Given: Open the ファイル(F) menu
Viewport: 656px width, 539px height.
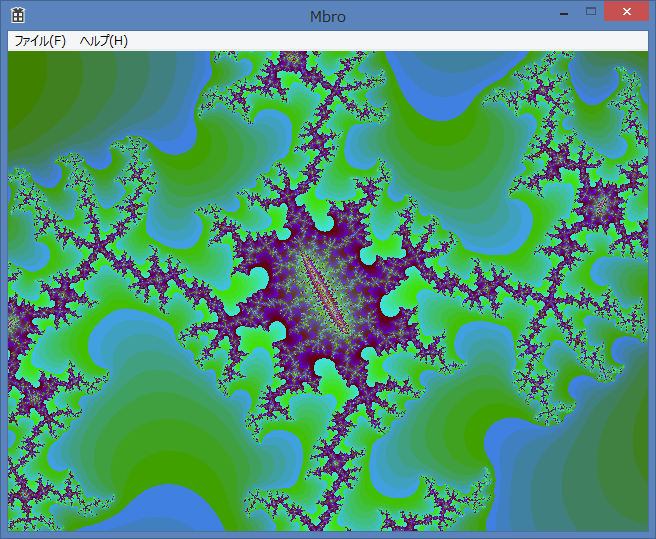Looking at the screenshot, I should (x=40, y=41).
